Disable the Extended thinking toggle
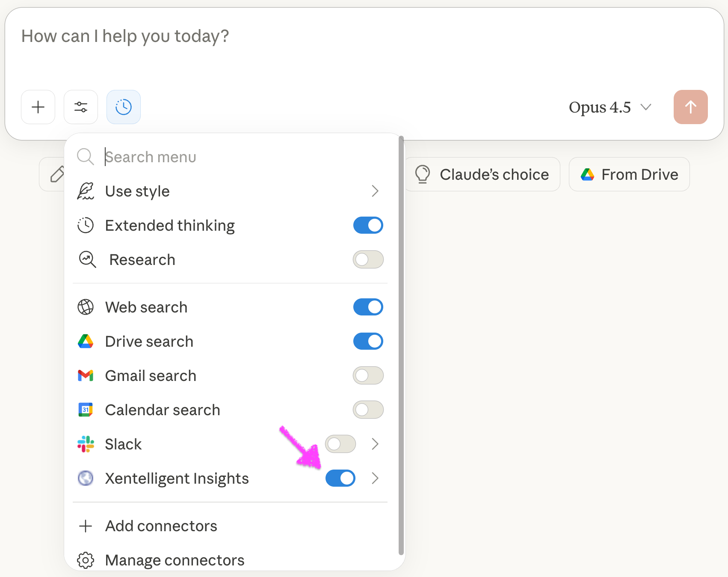The width and height of the screenshot is (728, 577). point(368,225)
